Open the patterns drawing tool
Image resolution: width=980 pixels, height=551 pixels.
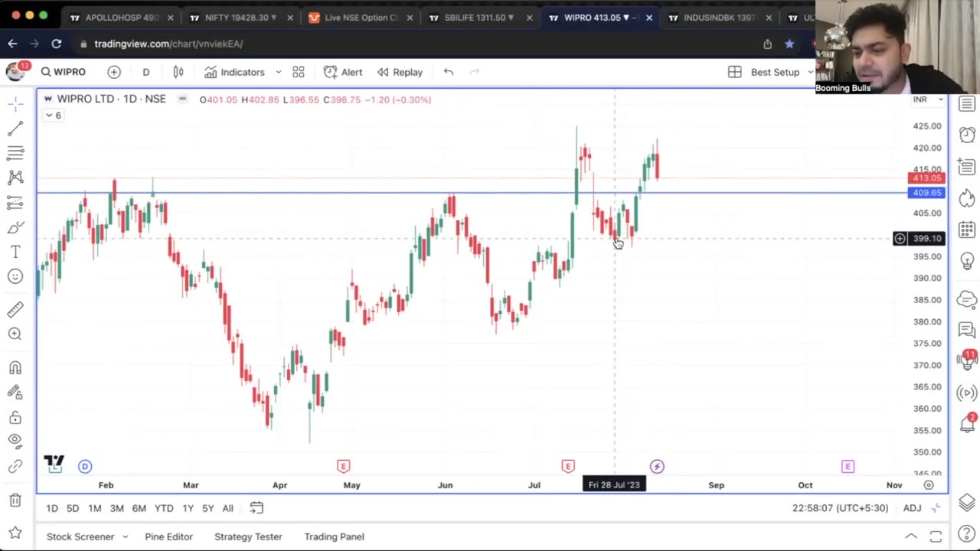[x=15, y=178]
